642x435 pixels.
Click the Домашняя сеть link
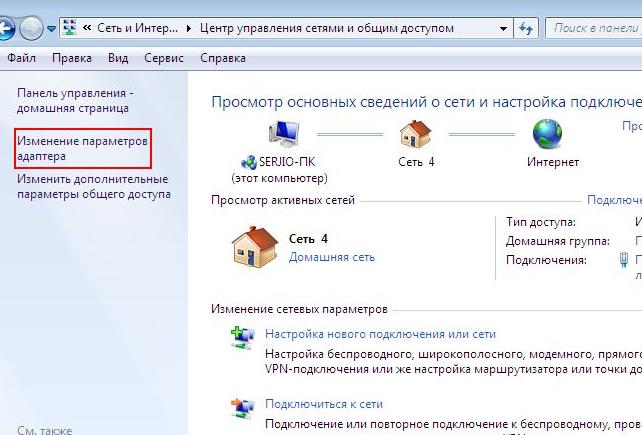331,257
